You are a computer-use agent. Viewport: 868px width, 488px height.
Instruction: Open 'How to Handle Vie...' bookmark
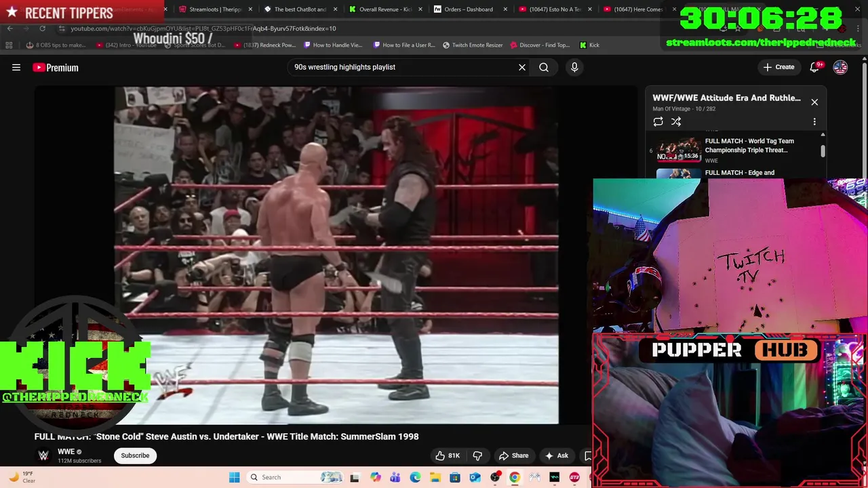point(334,45)
